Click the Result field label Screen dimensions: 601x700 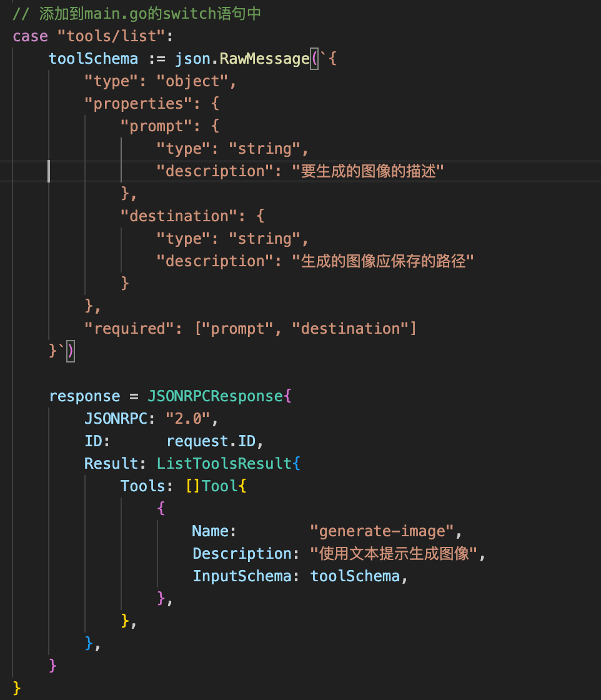point(111,463)
